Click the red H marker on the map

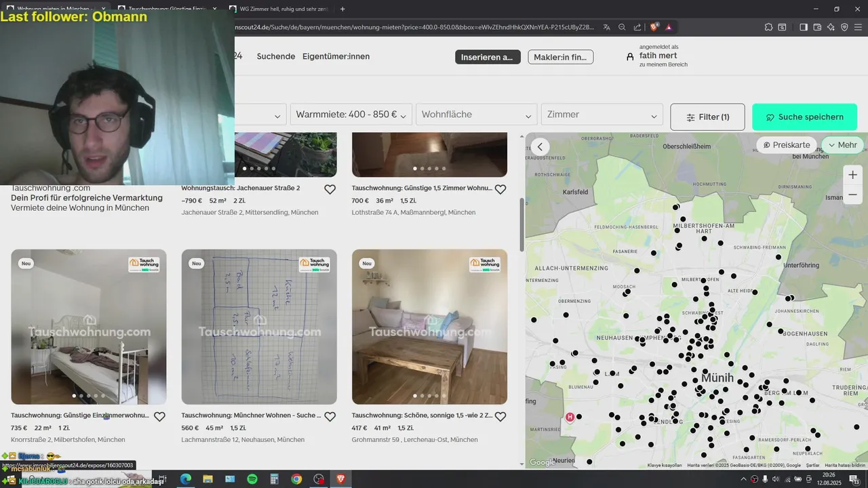pyautogui.click(x=570, y=418)
